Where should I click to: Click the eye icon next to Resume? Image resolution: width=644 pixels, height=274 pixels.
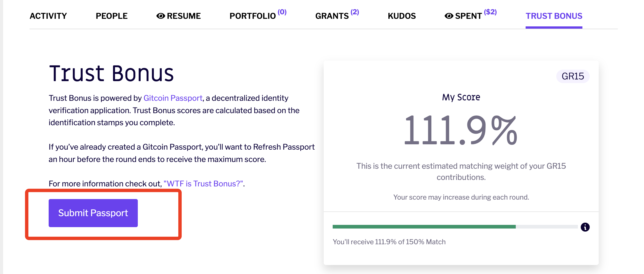[x=161, y=16]
